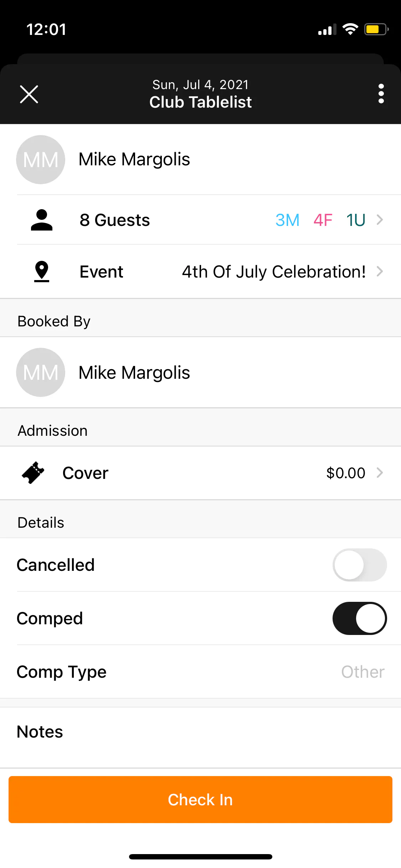Tap the $0.00 cover amount
This screenshot has width=401, height=868.
(345, 473)
